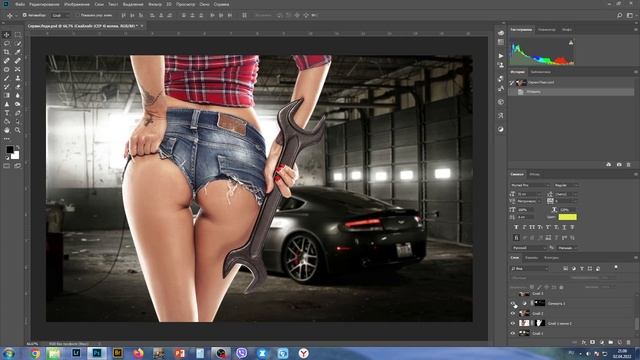Toggle visibility of the masked adjustment layer
The image size is (640, 360).
(513, 303)
